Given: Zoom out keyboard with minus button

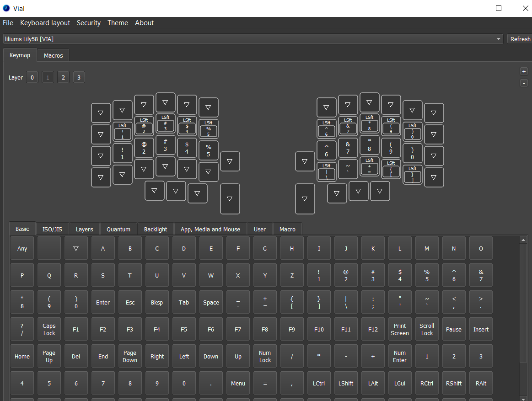Looking at the screenshot, I should (x=524, y=83).
